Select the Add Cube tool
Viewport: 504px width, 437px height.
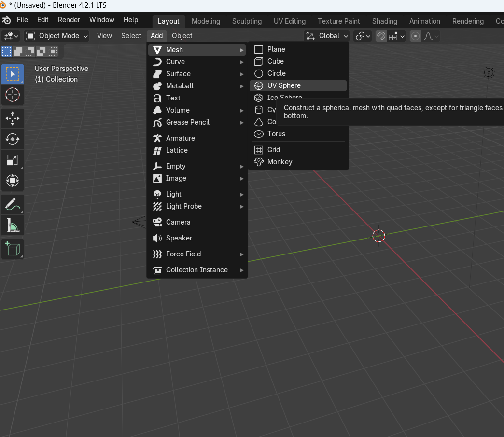click(13, 249)
